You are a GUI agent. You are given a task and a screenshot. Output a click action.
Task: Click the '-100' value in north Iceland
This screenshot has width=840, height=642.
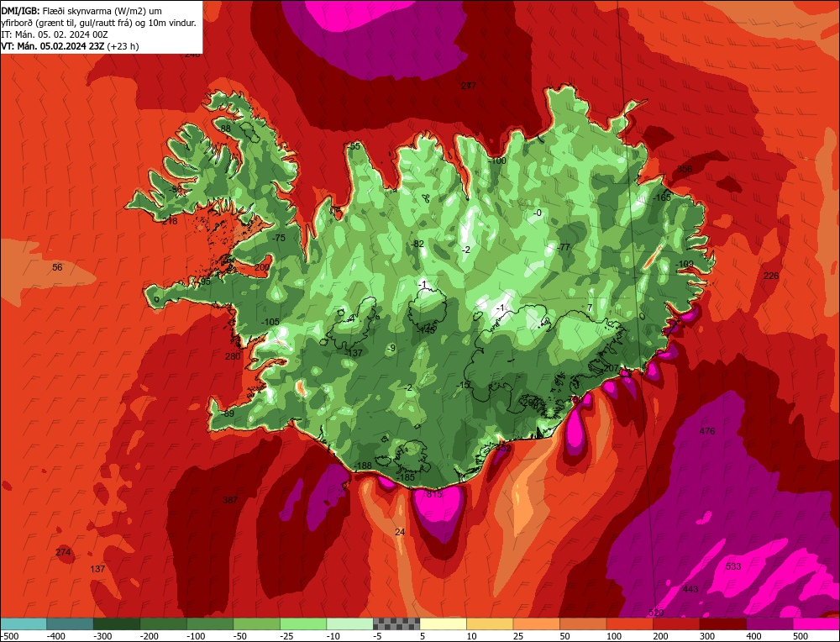pos(497,160)
